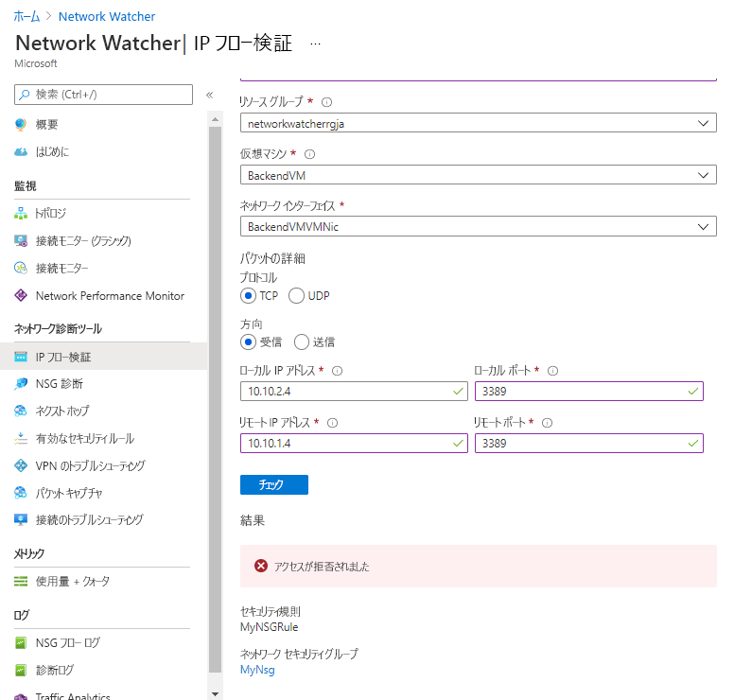Click the NSG 診断 icon
Image resolution: width=734 pixels, height=700 pixels.
[x=21, y=384]
